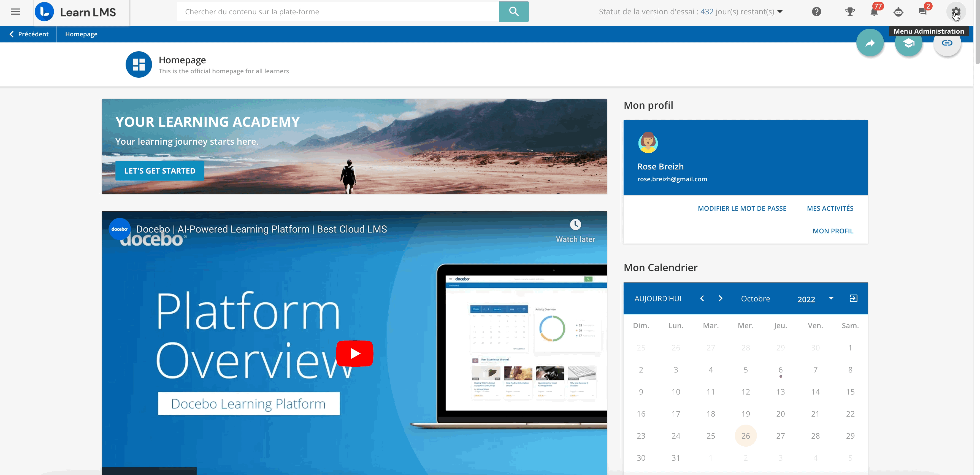This screenshot has width=980, height=475.
Task: Click AUJOURD'HUI in calendar
Action: (x=658, y=299)
